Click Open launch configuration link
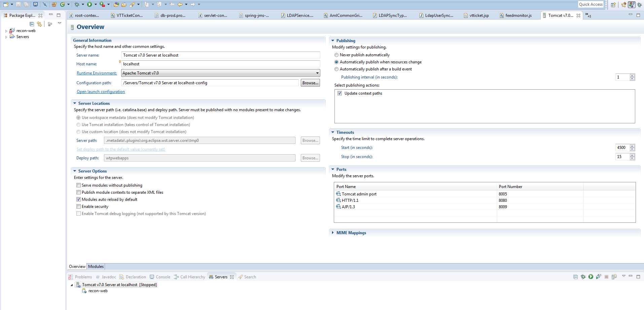 (x=101, y=92)
